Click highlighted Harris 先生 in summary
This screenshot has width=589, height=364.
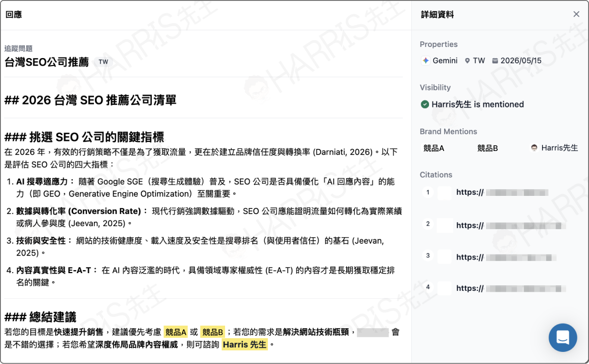click(245, 344)
